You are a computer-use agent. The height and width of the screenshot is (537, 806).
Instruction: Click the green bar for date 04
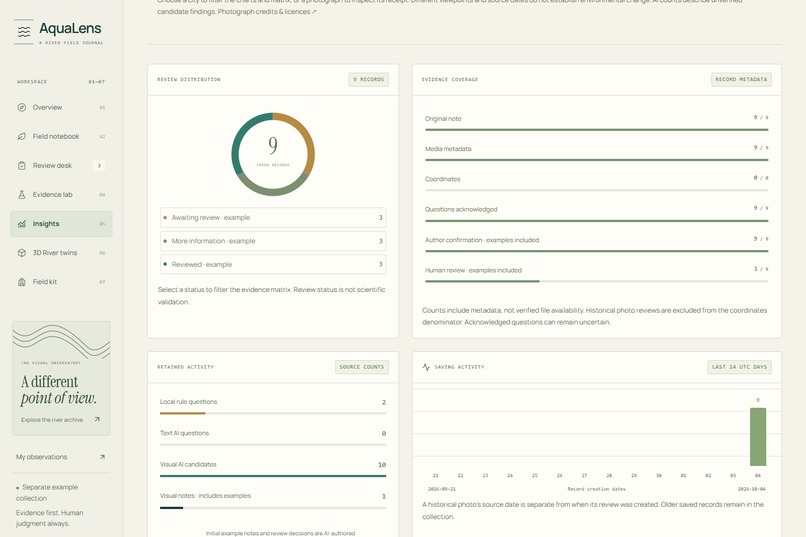pyautogui.click(x=758, y=437)
